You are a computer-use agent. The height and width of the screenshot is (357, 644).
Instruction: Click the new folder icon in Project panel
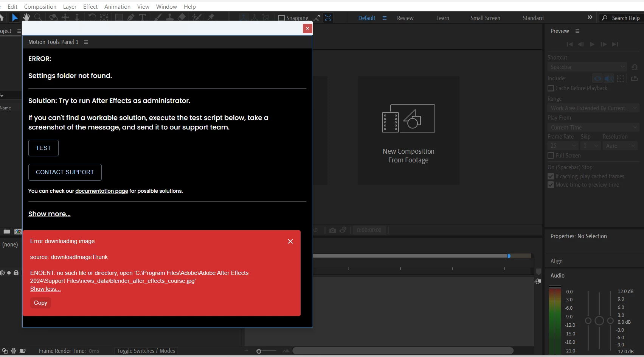(7, 231)
